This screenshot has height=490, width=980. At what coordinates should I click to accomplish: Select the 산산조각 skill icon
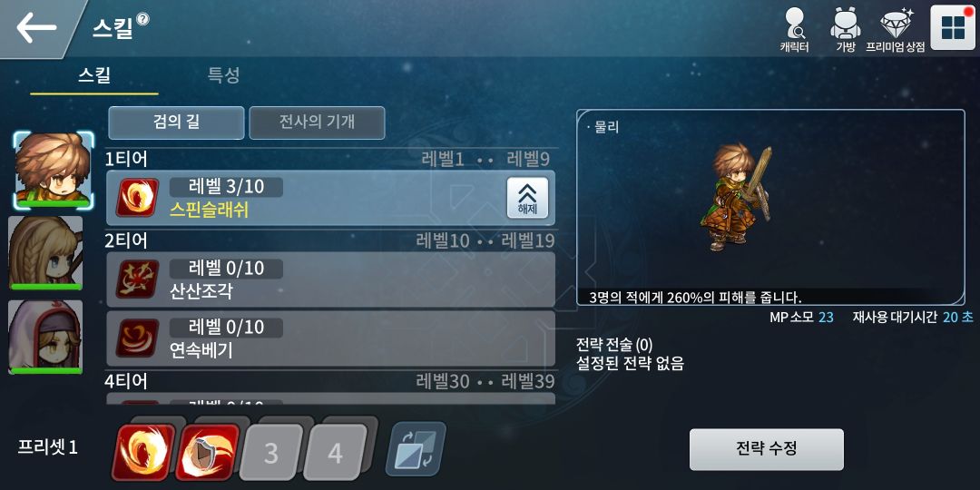[137, 279]
